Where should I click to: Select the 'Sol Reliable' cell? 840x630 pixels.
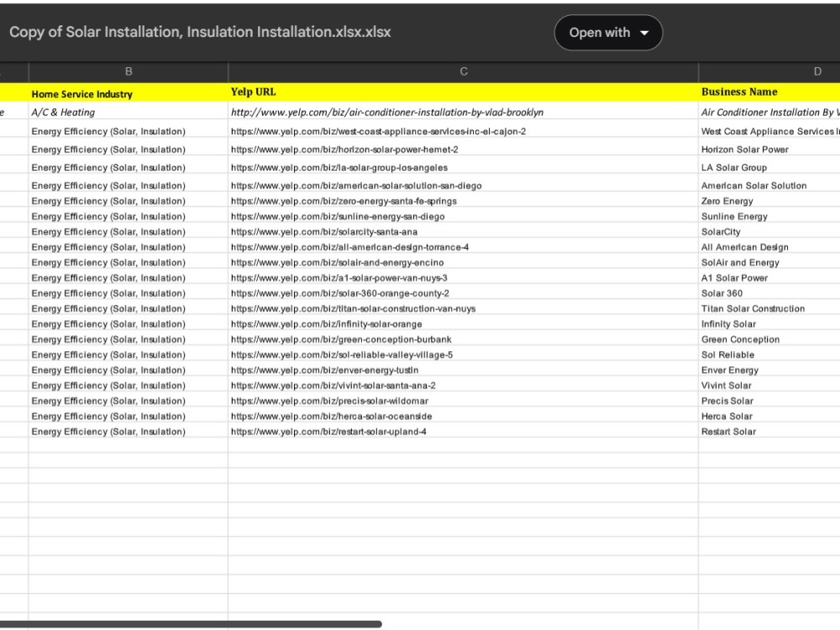pos(769,354)
